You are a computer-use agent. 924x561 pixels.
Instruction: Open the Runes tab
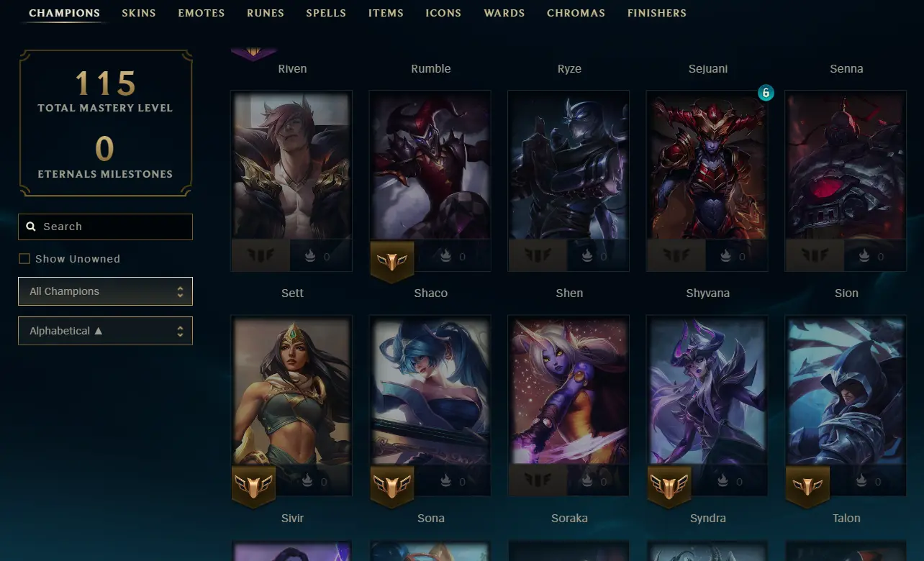click(x=266, y=13)
